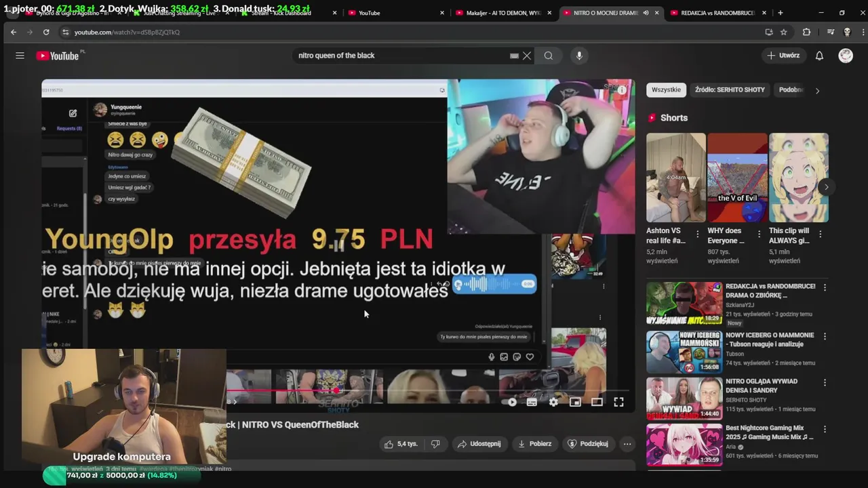Open the browser extensions puzzle icon

[x=806, y=32]
